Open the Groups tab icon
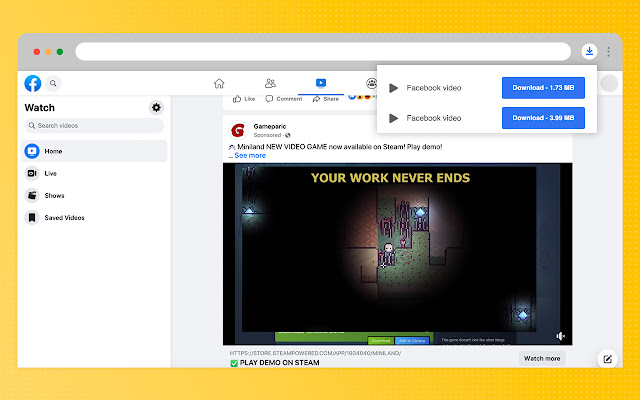 (x=371, y=83)
